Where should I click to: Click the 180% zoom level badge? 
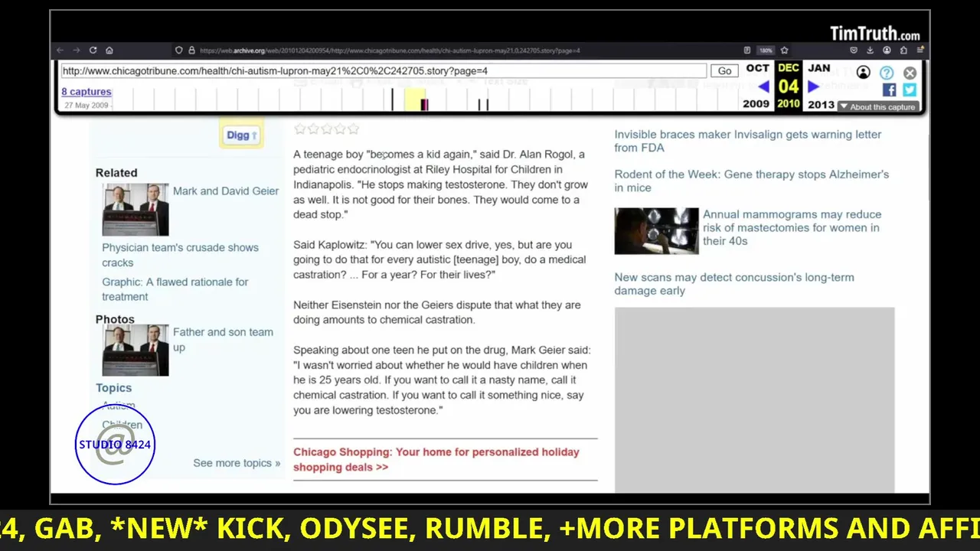pos(766,51)
